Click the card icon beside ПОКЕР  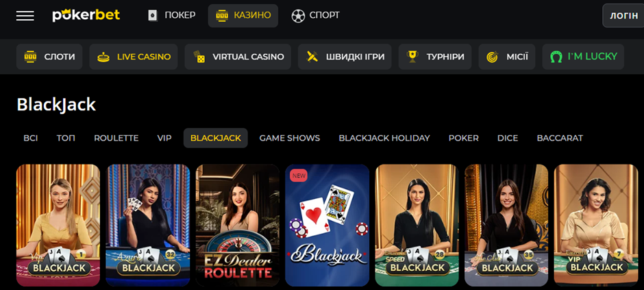tap(153, 16)
